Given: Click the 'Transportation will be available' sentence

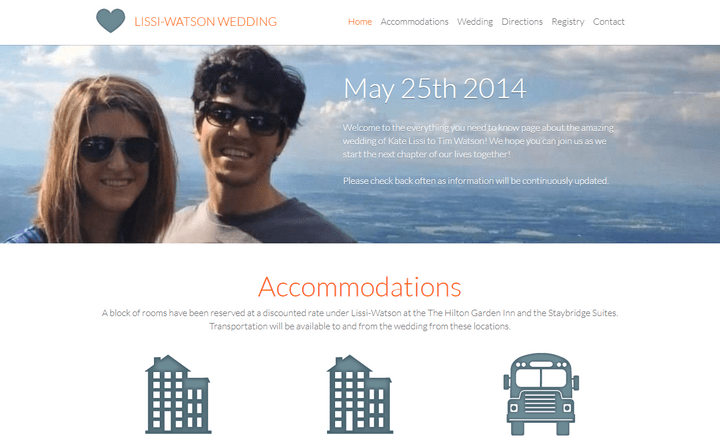Looking at the screenshot, I should click(x=360, y=326).
